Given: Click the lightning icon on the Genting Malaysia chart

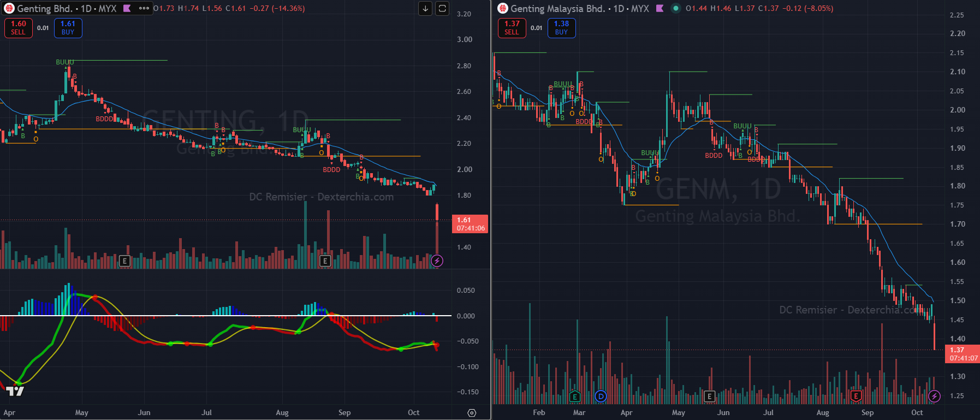Looking at the screenshot, I should click(934, 397).
